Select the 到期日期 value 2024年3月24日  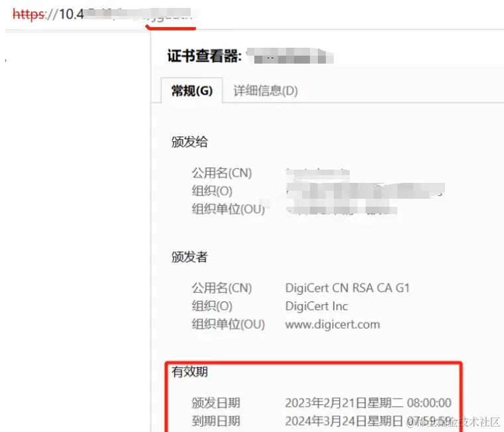click(369, 421)
